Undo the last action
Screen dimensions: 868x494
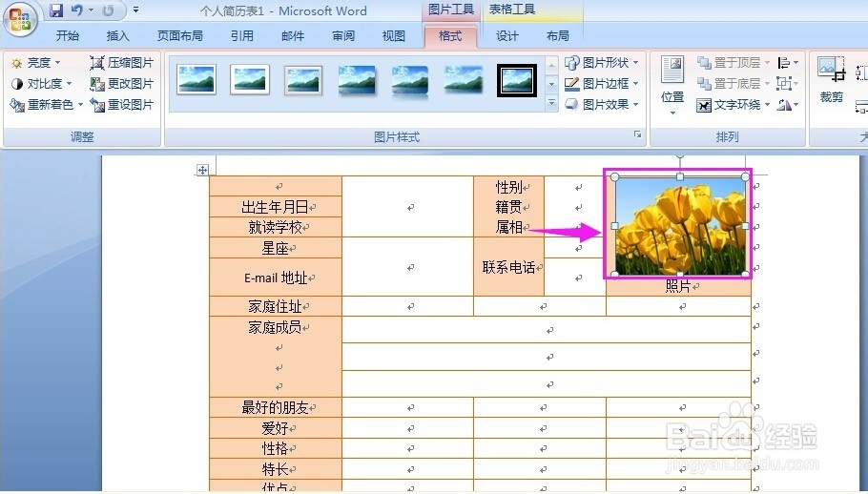coord(76,10)
